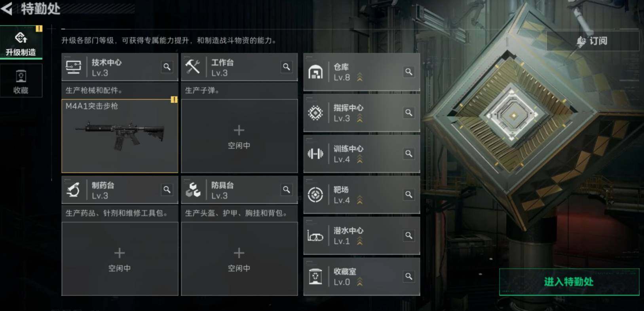
Task: Click the magnifier icon on 靶场
Action: pyautogui.click(x=408, y=194)
